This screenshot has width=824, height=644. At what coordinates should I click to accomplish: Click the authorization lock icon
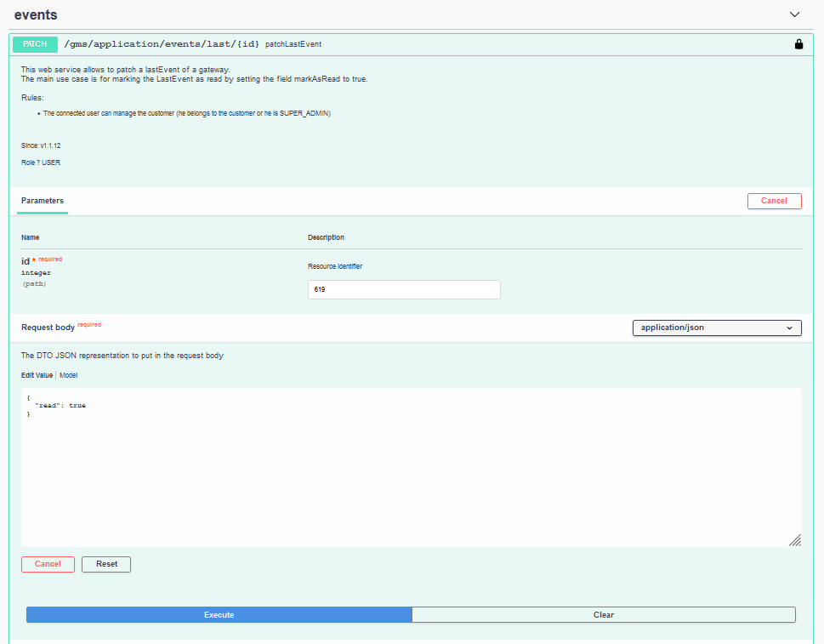pos(798,44)
